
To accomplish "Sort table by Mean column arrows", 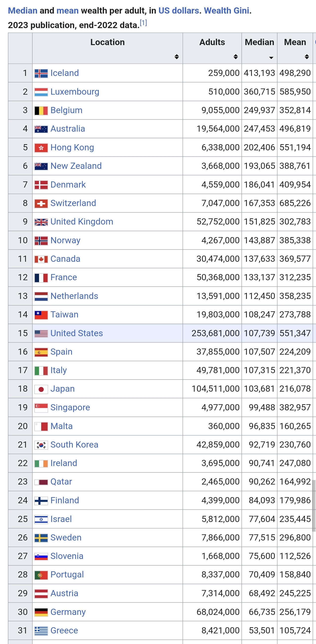I will pyautogui.click(x=307, y=57).
